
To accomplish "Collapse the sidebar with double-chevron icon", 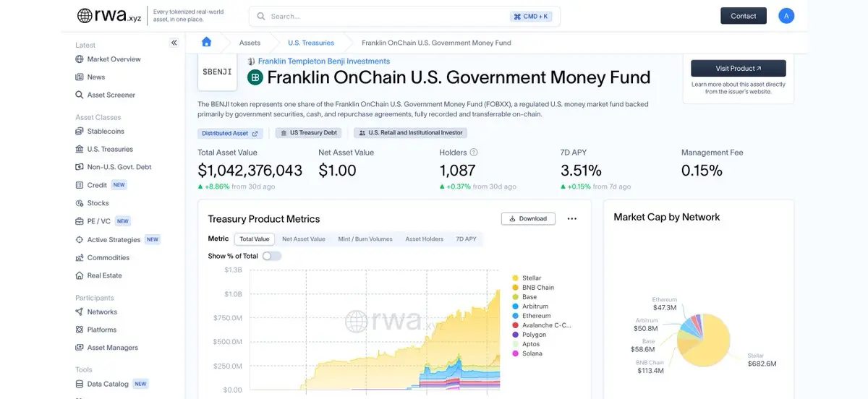I will 174,43.
